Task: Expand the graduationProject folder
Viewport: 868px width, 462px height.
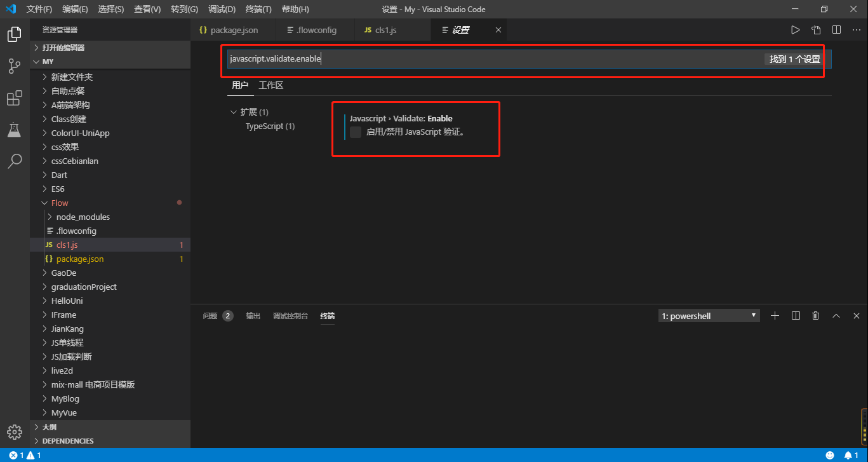Action: (x=110, y=287)
